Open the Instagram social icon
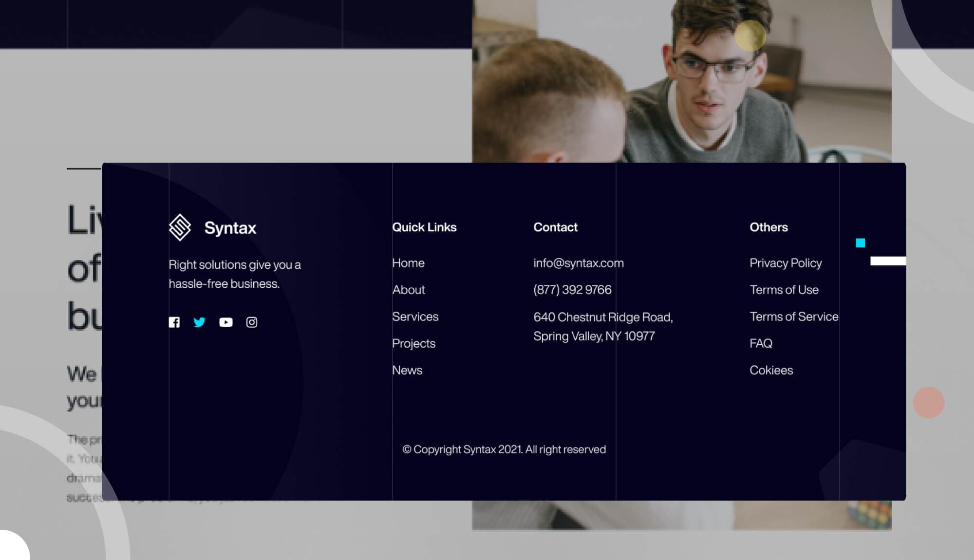974x560 pixels. [252, 322]
